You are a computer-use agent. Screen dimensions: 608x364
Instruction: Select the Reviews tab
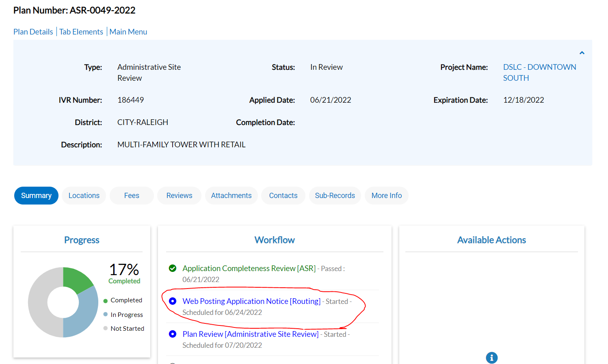179,196
